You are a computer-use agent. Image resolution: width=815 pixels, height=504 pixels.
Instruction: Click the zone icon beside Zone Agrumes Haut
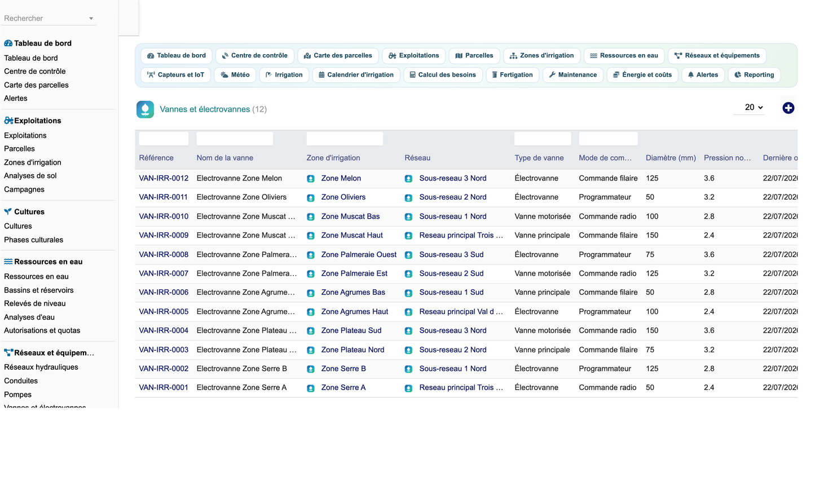(x=311, y=312)
